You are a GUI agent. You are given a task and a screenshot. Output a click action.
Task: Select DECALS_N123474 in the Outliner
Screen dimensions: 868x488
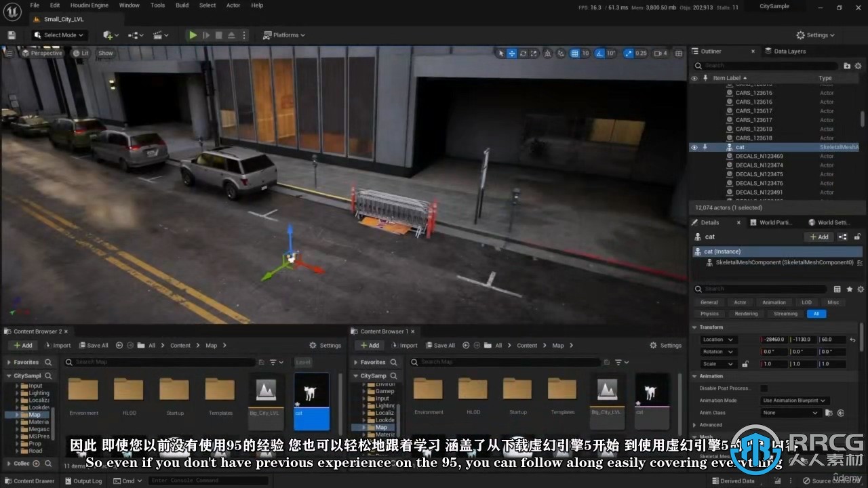coord(759,165)
